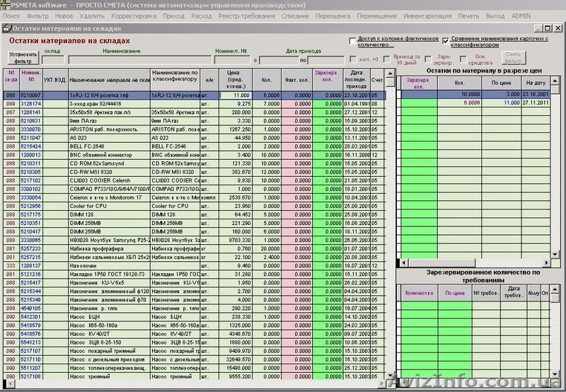Uncheck 'Сравнение наименования карточки с классификатором'

pos(446,41)
